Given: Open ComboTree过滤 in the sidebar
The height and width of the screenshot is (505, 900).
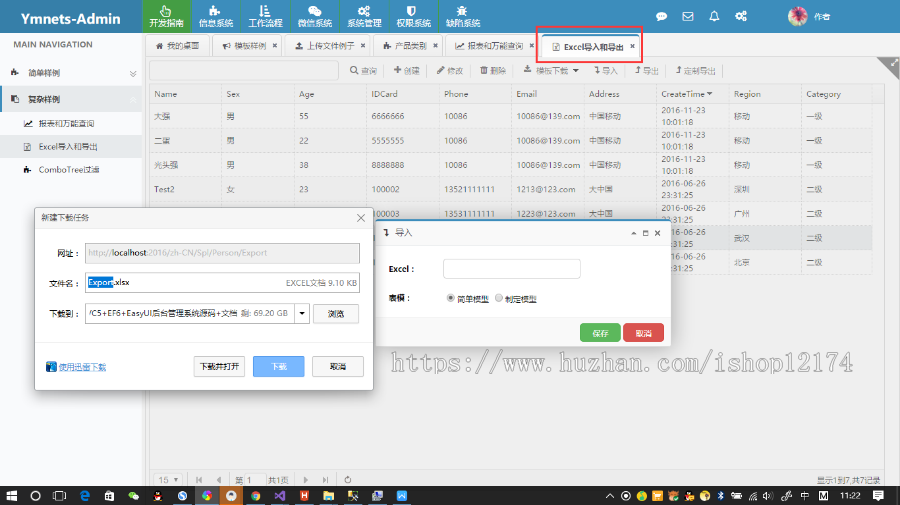Looking at the screenshot, I should [x=71, y=170].
